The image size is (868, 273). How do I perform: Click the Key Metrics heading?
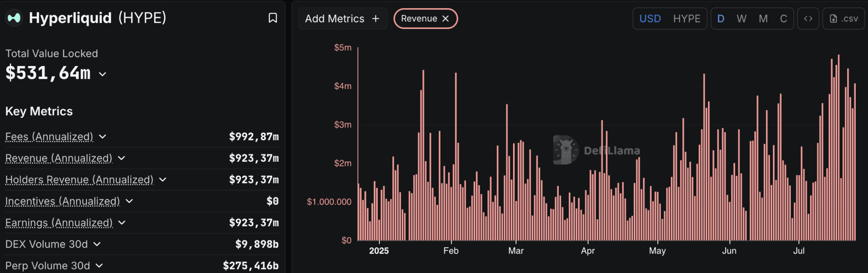click(39, 111)
